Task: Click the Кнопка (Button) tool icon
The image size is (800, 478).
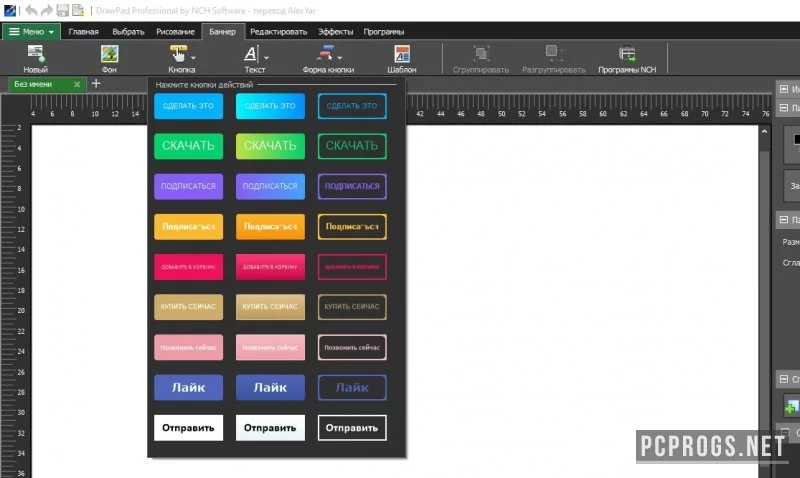Action: tap(178, 53)
